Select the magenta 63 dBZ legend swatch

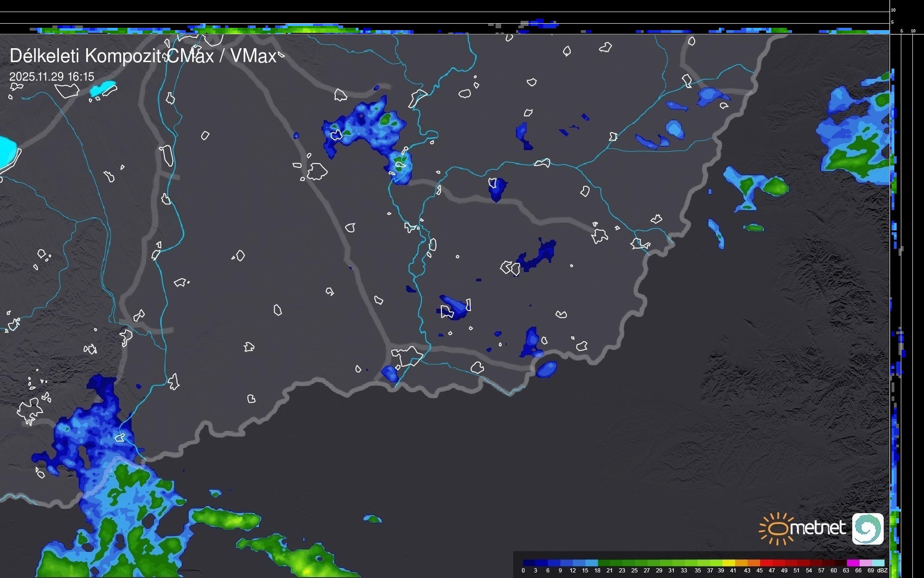click(853, 563)
